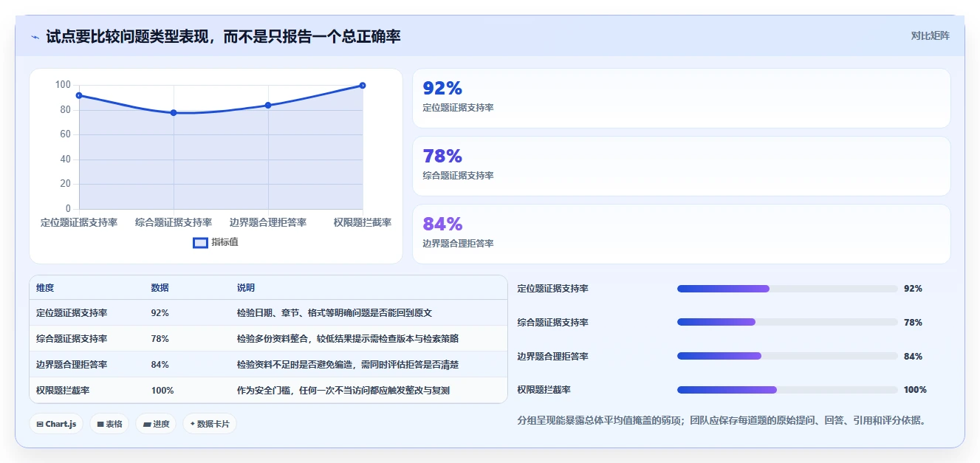The image size is (980, 463).
Task: Click the square icon in the 表格 chip
Action: click(100, 424)
